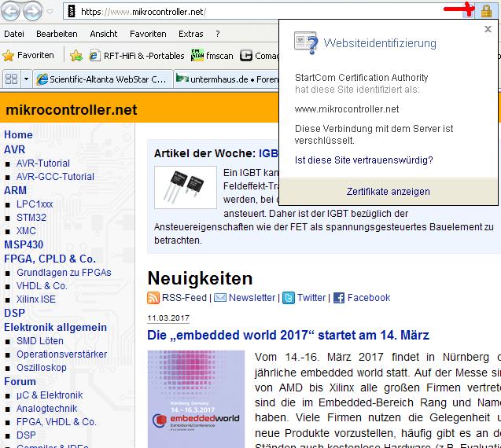Switch to the untermhaus.de tab

(225, 79)
